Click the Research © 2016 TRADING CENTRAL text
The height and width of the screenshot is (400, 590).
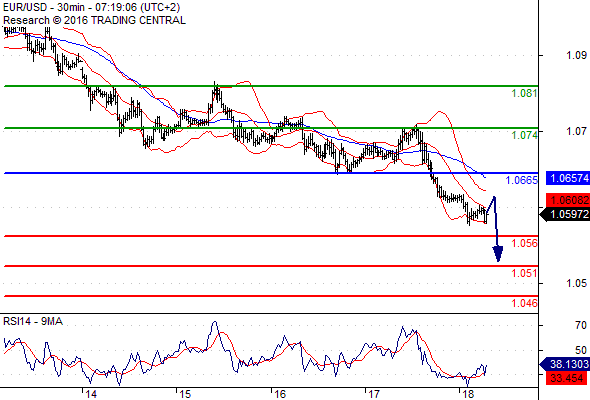coord(94,20)
